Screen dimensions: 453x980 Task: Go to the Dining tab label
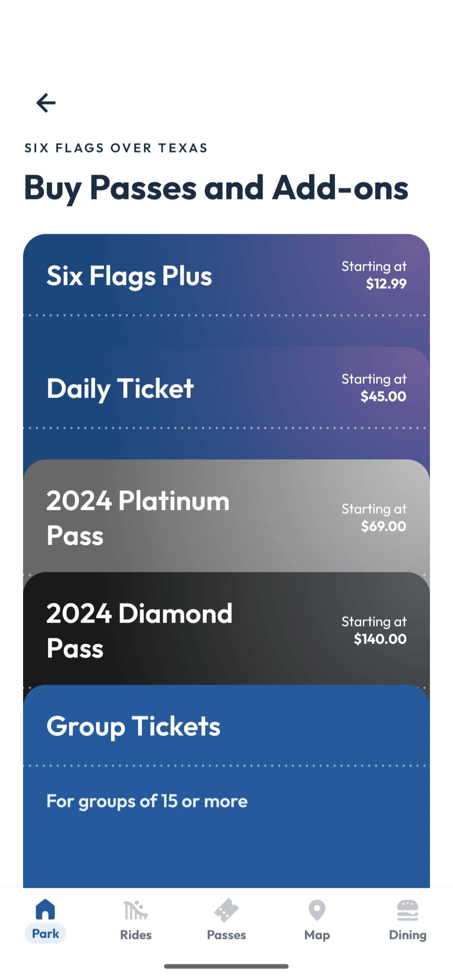click(x=407, y=935)
